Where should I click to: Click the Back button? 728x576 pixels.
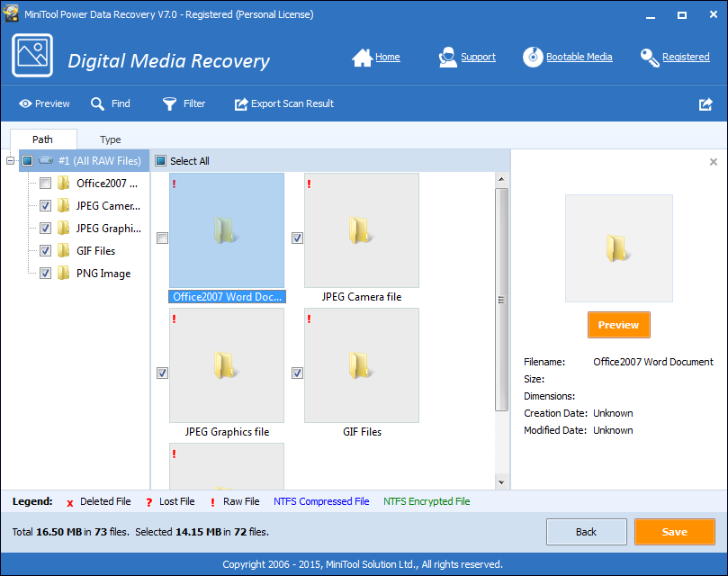(x=587, y=532)
